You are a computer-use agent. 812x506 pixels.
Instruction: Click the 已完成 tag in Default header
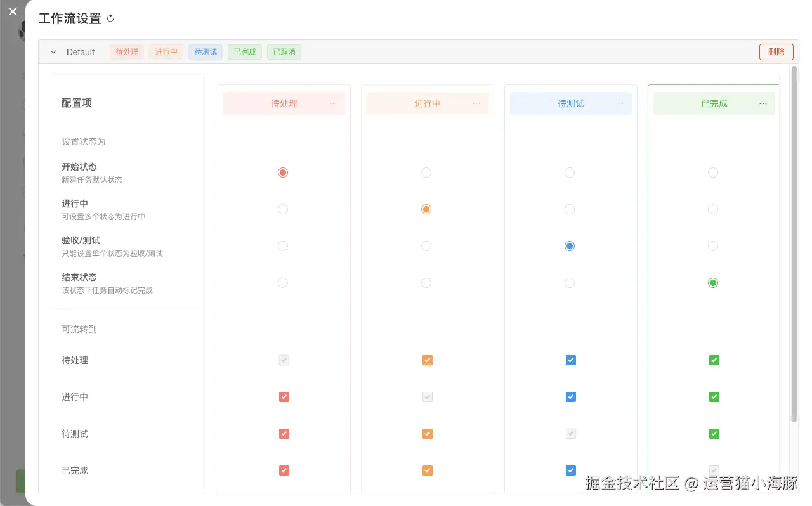(x=245, y=52)
